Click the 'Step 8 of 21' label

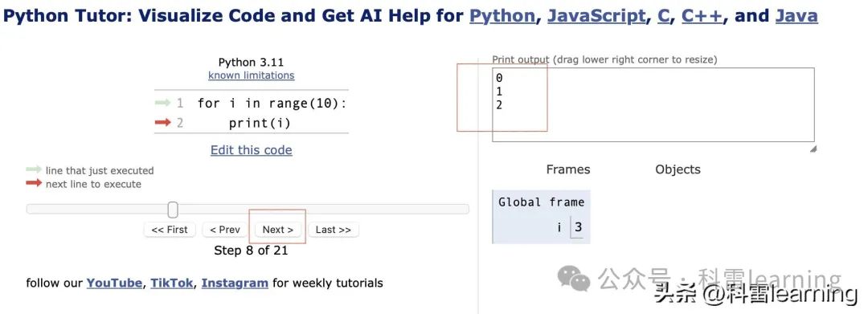tap(252, 251)
